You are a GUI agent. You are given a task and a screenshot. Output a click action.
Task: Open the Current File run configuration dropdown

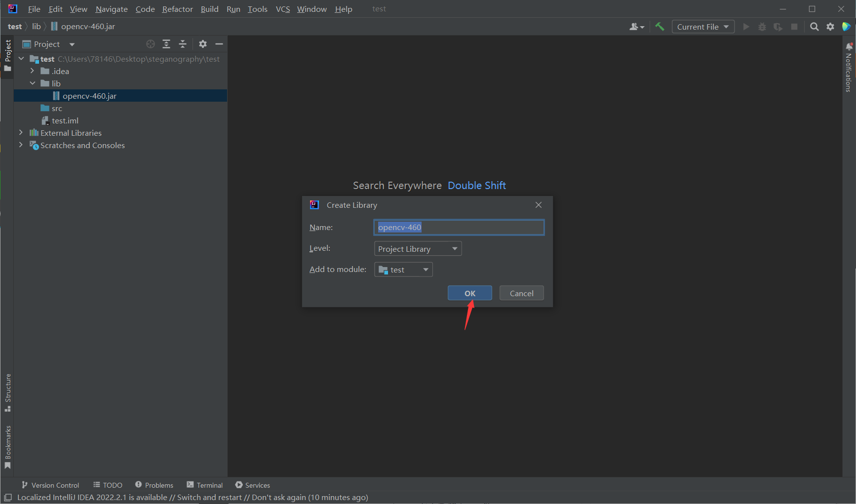(x=703, y=27)
